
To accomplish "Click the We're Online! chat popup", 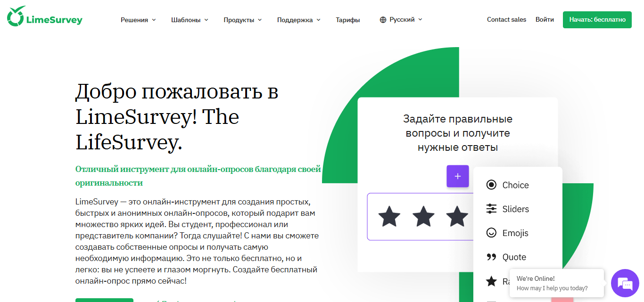I will [x=557, y=283].
